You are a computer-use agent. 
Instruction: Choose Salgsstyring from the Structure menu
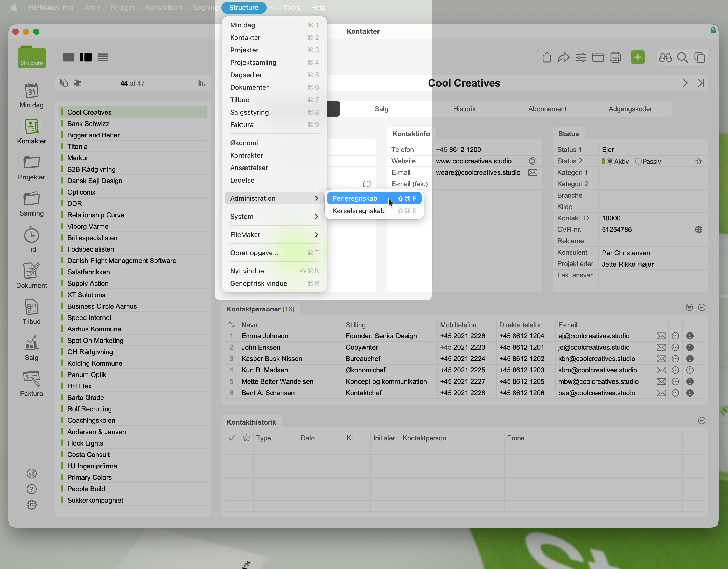click(249, 112)
